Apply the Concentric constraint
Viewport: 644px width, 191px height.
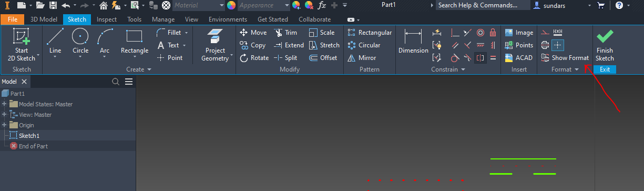(x=481, y=33)
